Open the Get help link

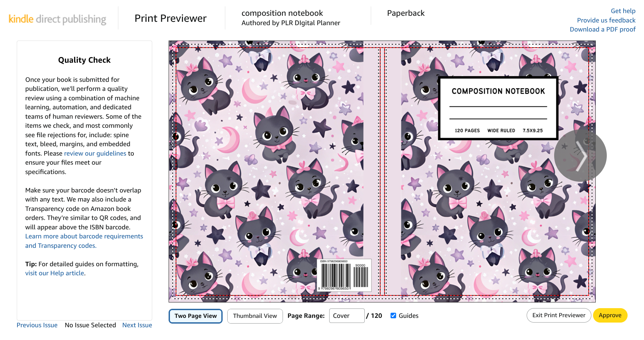click(623, 11)
